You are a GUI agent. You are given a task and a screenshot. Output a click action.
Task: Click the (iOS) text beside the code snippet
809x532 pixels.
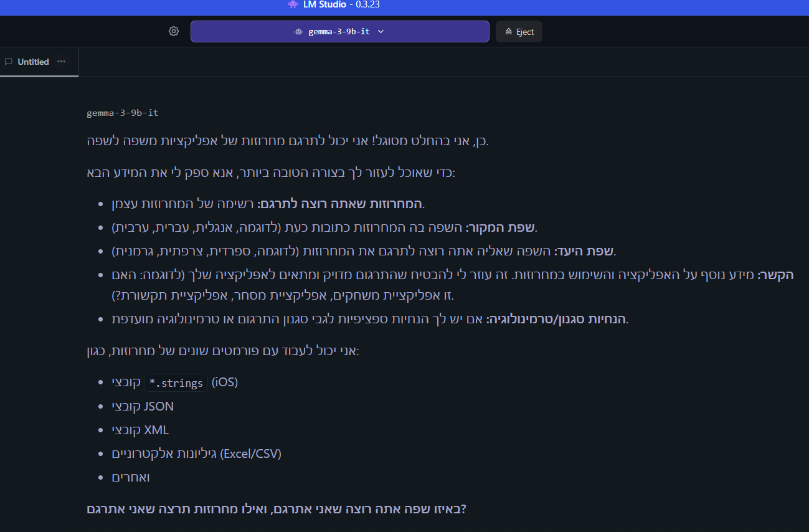(225, 382)
